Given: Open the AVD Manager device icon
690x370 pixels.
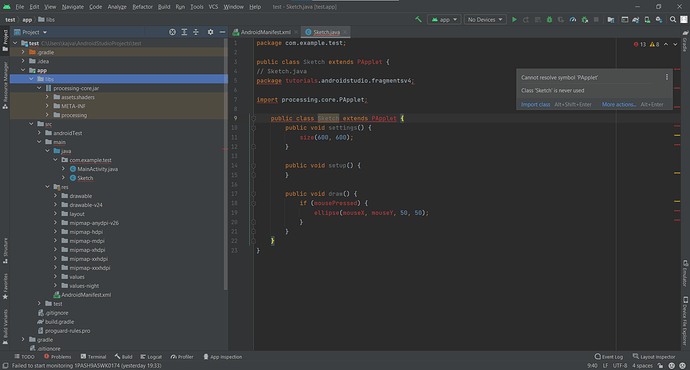Looking at the screenshot, I should point(647,19).
